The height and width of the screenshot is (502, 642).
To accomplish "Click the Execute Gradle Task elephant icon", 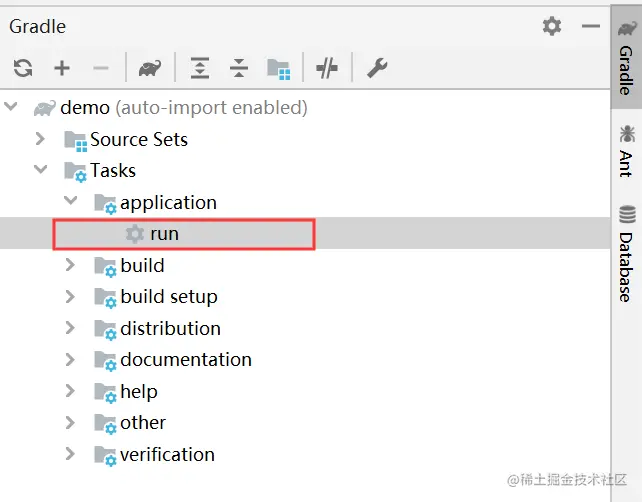I will click(150, 68).
